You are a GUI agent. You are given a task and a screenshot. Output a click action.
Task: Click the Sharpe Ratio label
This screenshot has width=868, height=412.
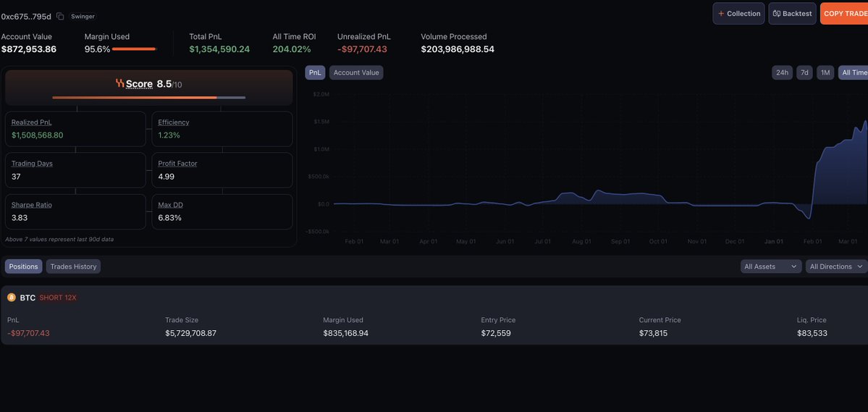coord(32,205)
